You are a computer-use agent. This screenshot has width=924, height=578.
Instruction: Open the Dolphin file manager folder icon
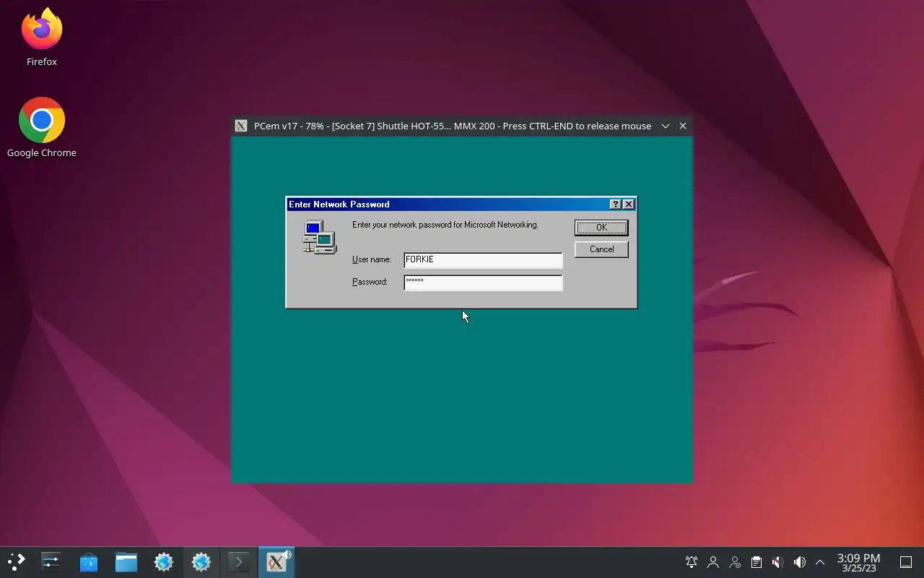[x=126, y=562]
